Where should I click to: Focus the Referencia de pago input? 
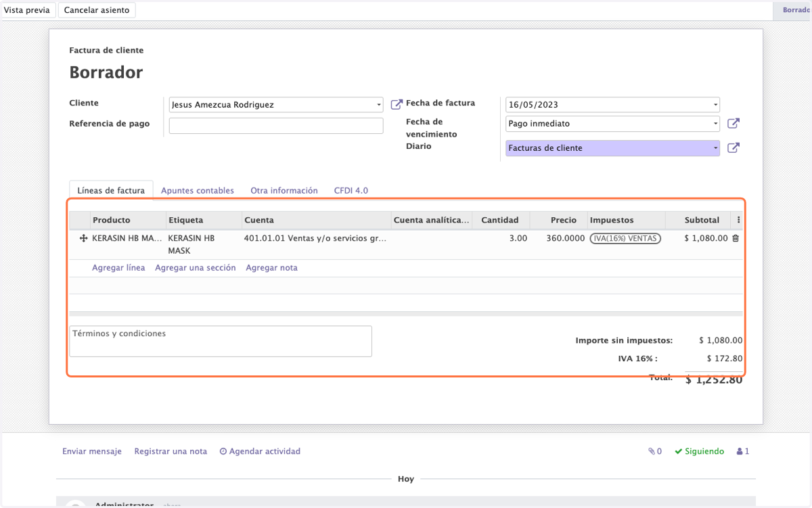click(276, 126)
